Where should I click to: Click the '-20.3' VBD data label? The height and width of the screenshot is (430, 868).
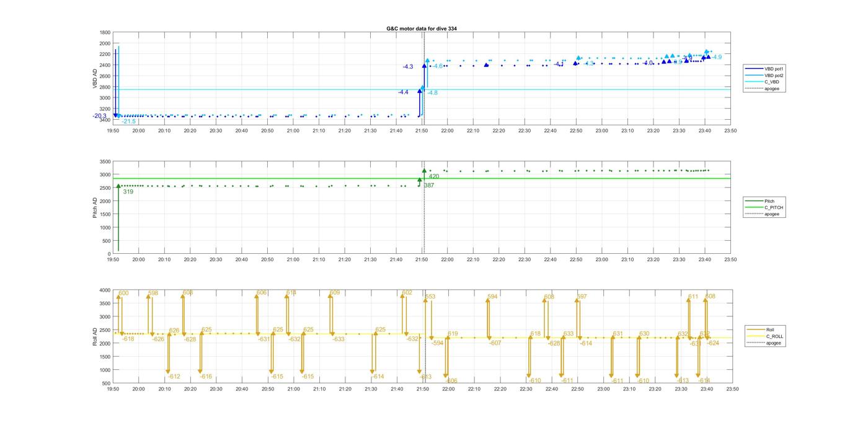tap(99, 116)
